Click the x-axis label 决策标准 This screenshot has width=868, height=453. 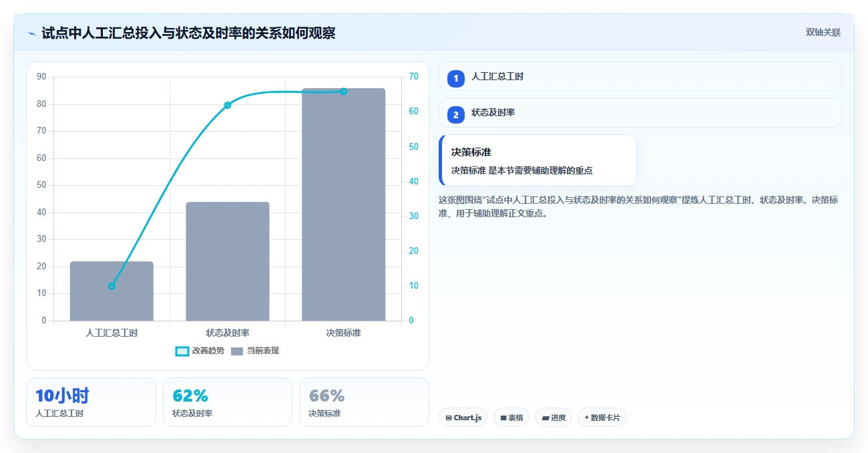click(x=344, y=332)
